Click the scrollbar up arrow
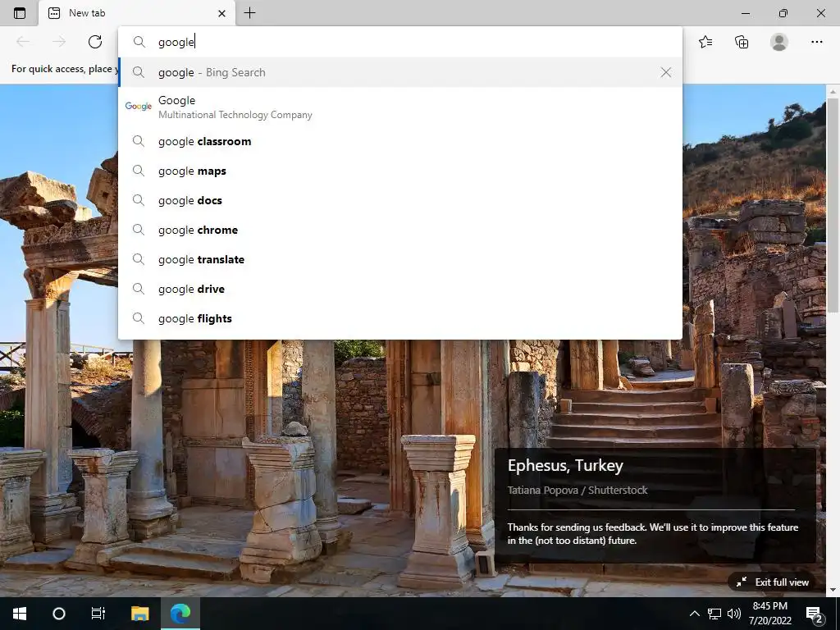 (833, 92)
